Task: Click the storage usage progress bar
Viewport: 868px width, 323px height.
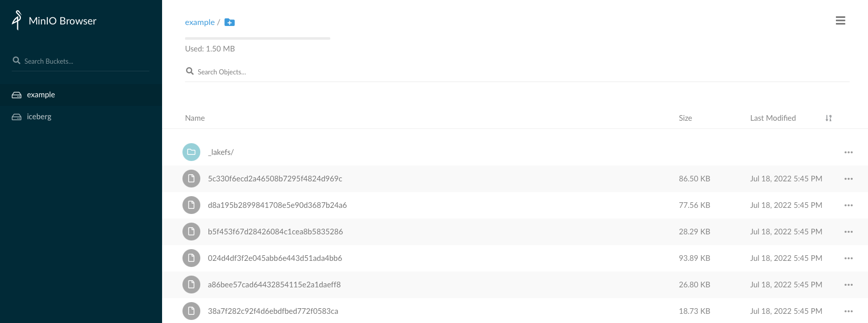Action: (257, 38)
